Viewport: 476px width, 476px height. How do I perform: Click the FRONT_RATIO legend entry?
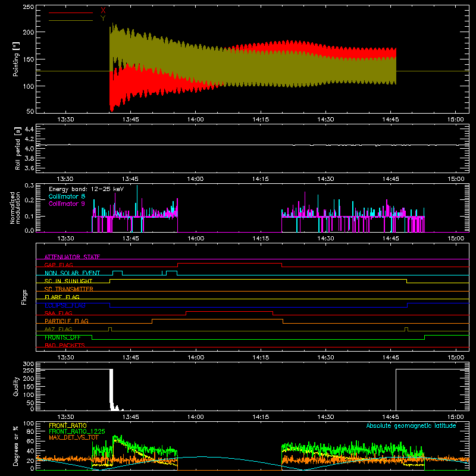(x=68, y=425)
